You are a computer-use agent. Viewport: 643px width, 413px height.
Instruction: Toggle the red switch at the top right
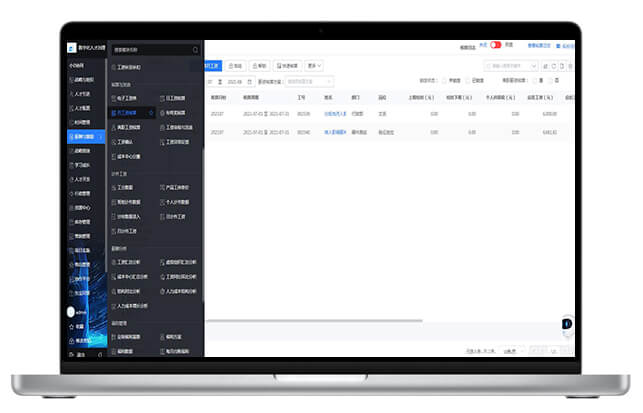tap(495, 45)
